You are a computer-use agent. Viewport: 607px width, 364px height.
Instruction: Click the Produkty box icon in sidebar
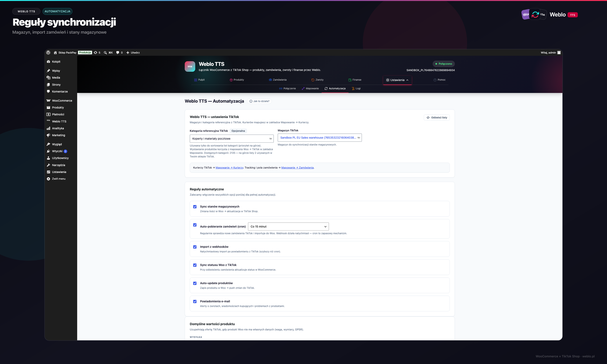pos(48,107)
